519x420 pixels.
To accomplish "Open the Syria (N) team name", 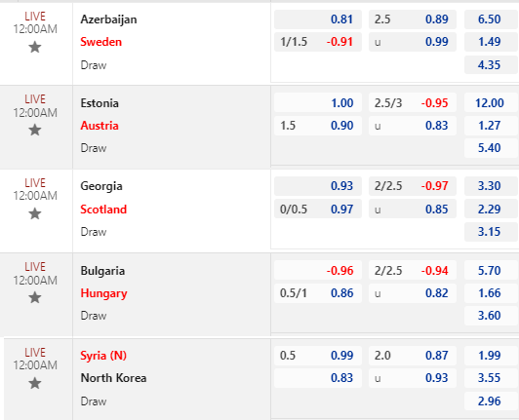I will (x=103, y=356).
